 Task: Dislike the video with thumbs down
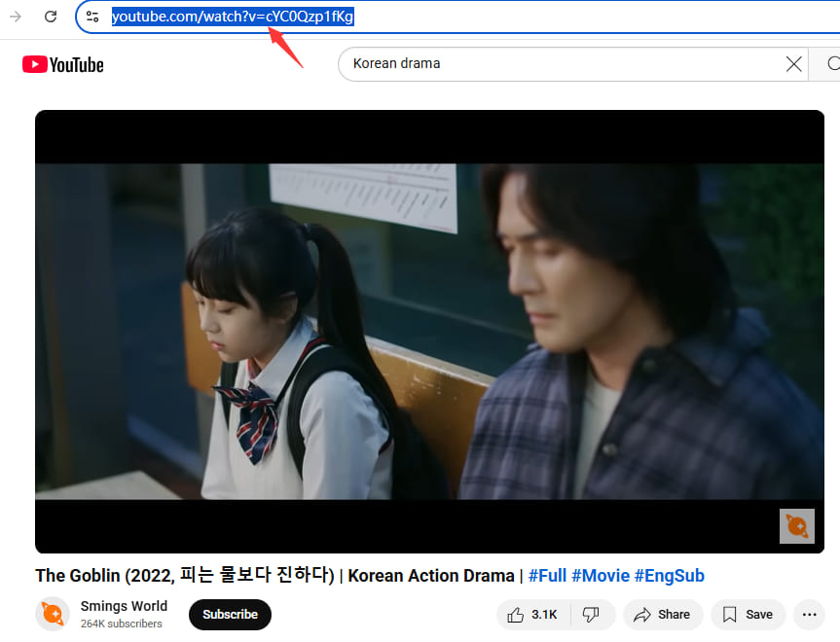click(x=592, y=615)
